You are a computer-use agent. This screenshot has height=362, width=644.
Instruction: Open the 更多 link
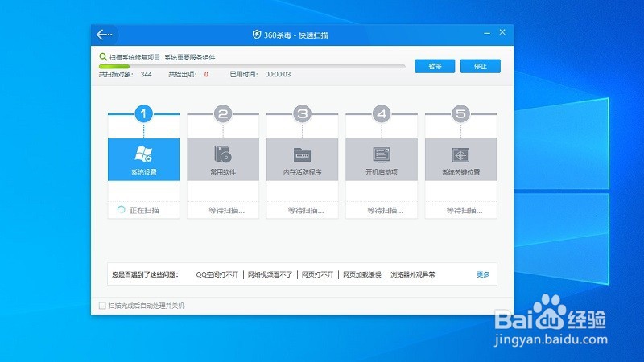pos(483,274)
